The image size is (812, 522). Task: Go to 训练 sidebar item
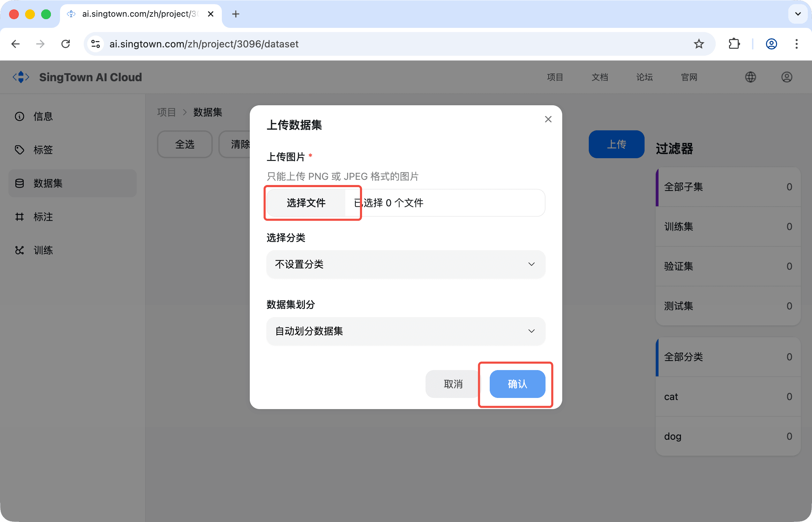(43, 250)
